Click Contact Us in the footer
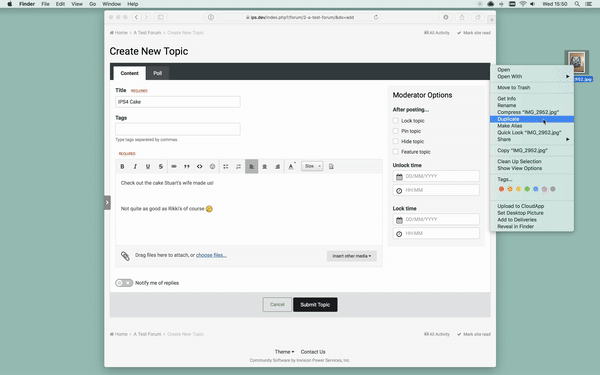Viewport: 600px width, 375px height. click(x=313, y=352)
